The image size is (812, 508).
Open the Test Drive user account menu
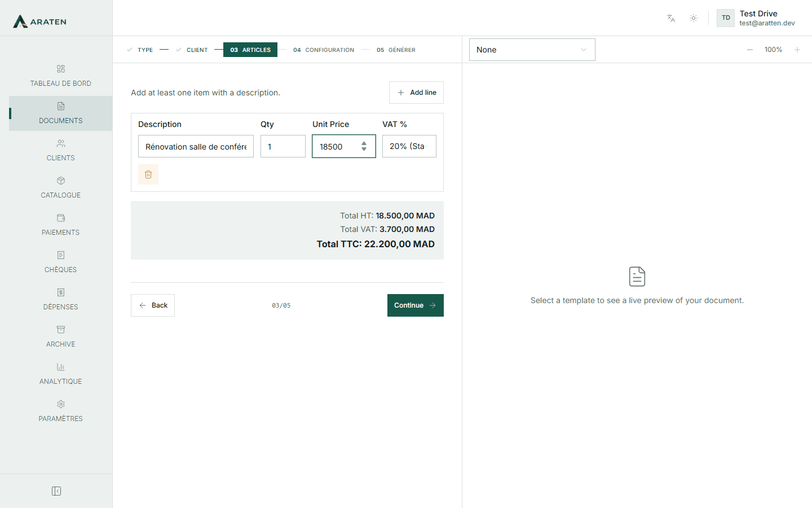[756, 18]
